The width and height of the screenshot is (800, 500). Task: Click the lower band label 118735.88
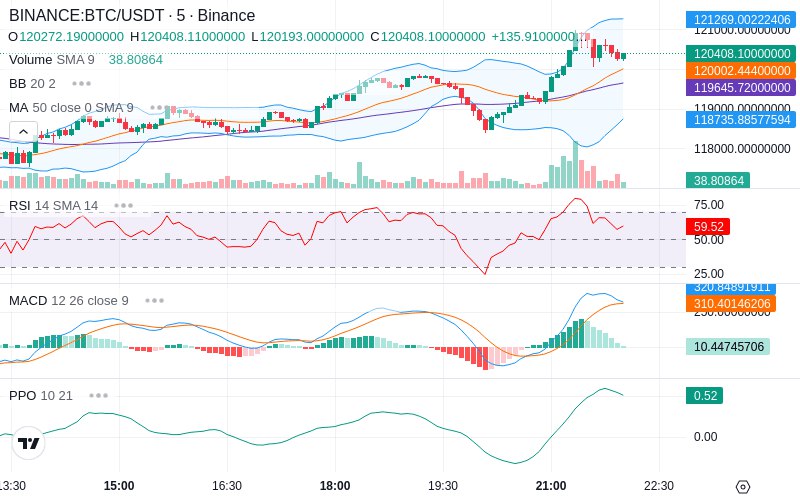point(741,119)
